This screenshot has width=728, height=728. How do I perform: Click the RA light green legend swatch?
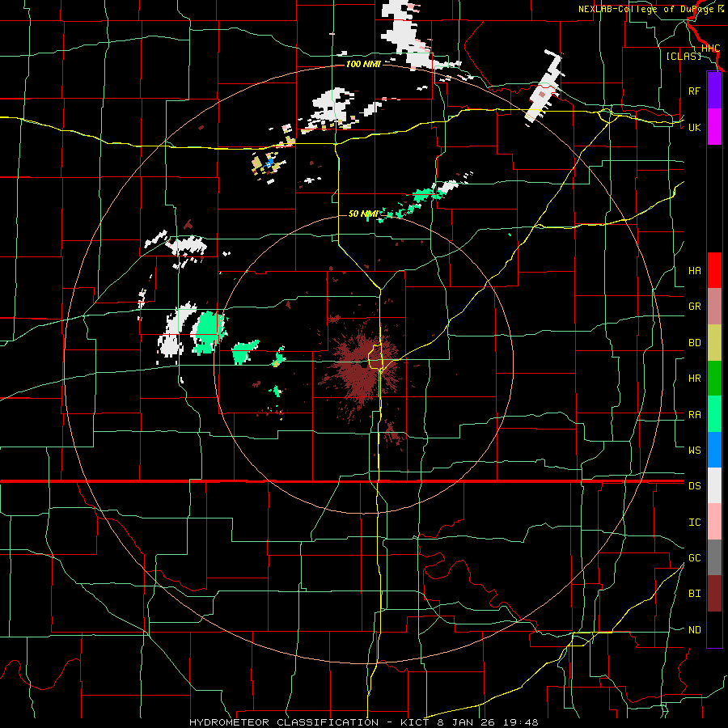click(714, 414)
